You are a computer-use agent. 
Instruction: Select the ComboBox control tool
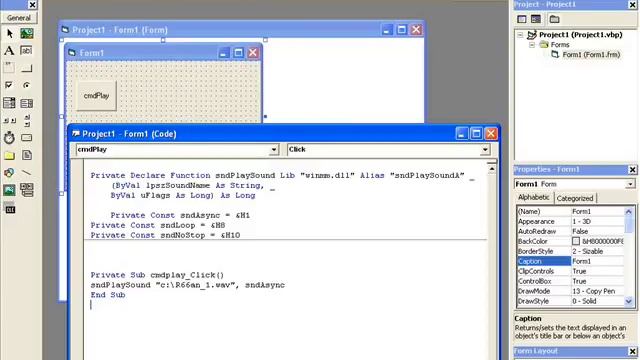(9, 103)
